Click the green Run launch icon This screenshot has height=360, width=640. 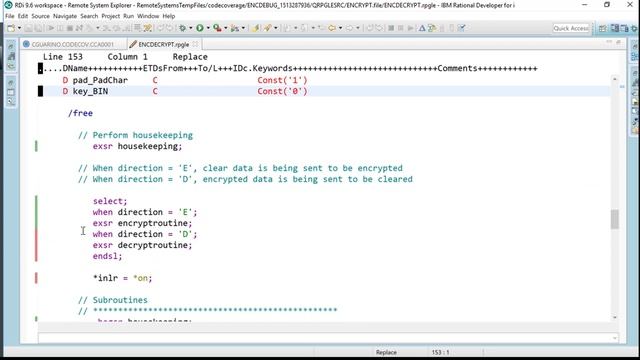(x=200, y=28)
